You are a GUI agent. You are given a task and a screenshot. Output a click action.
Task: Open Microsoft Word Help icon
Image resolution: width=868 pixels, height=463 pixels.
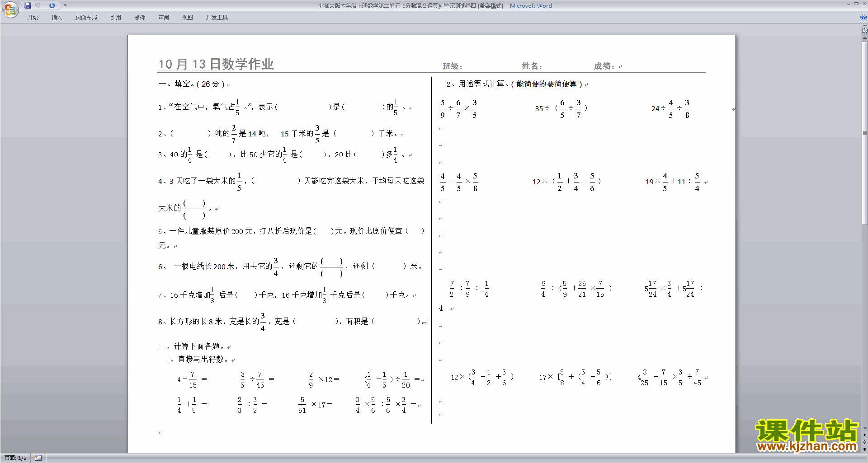click(863, 17)
